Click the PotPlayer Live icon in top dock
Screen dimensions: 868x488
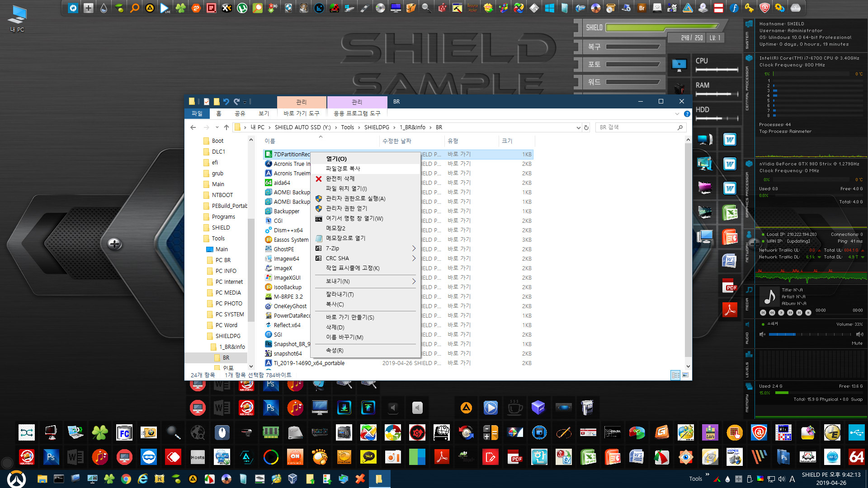165,8
